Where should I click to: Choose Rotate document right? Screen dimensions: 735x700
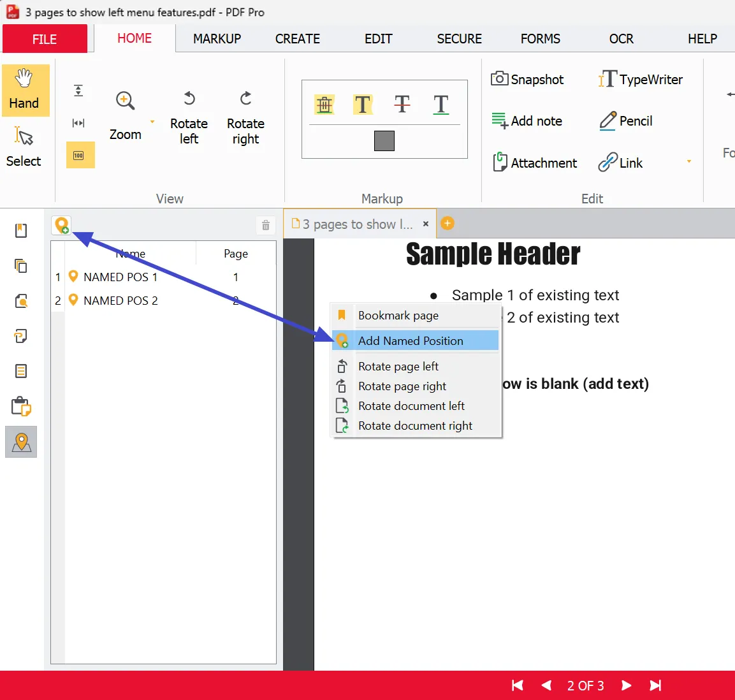tap(416, 426)
